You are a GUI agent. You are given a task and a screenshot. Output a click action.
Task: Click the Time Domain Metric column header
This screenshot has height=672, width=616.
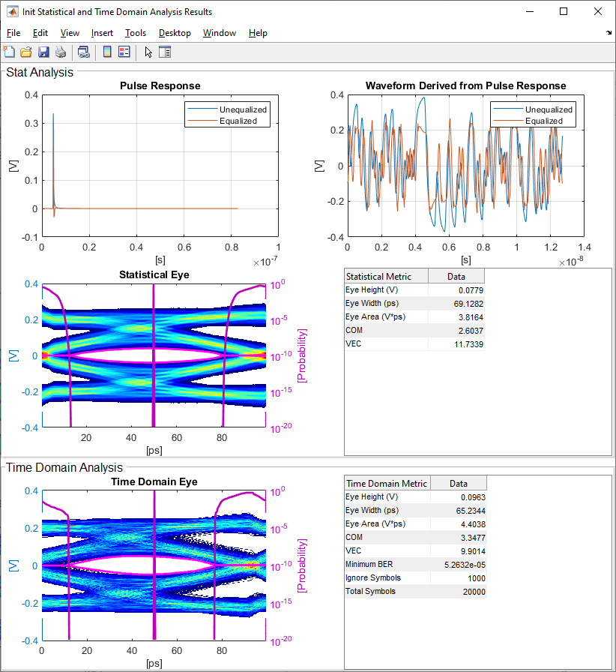click(386, 484)
